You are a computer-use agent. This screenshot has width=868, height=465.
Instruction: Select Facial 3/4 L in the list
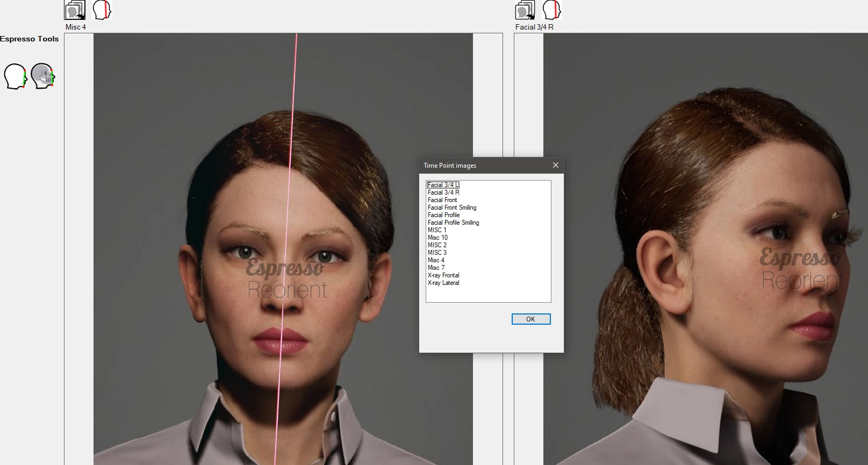pos(443,185)
